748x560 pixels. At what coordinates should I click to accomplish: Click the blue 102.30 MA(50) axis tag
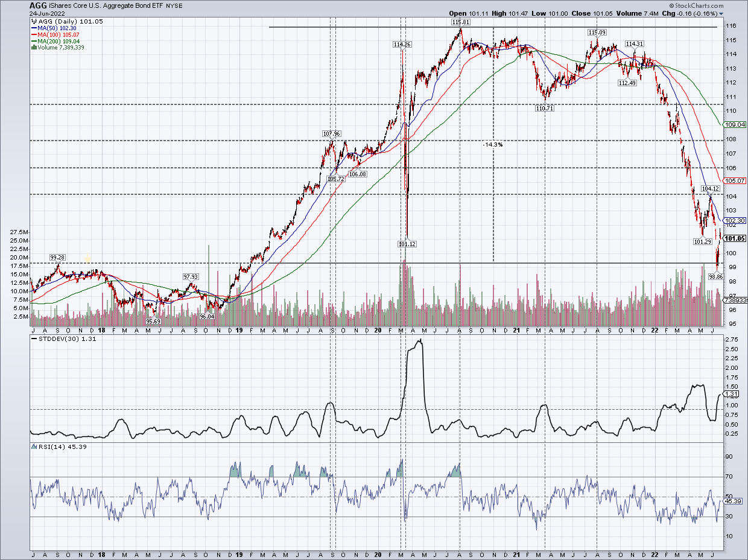click(734, 220)
